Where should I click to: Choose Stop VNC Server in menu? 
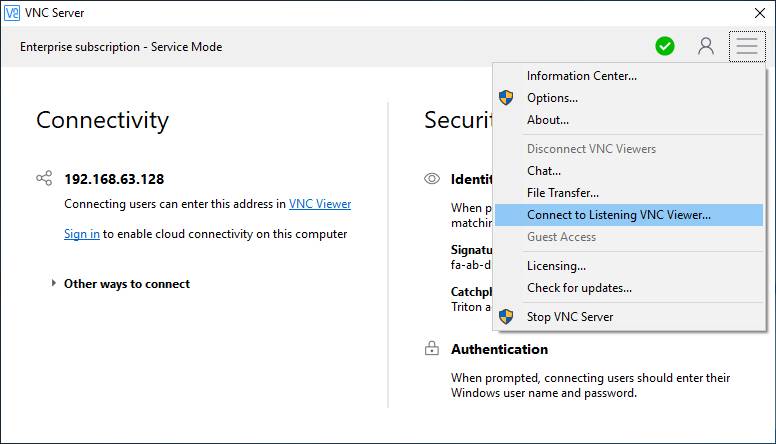click(x=629, y=316)
